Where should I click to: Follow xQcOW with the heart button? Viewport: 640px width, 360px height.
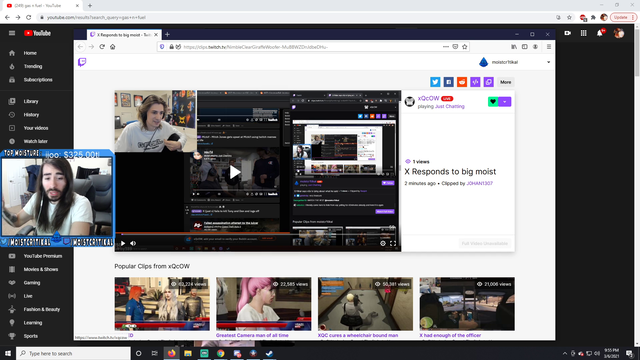point(493,102)
